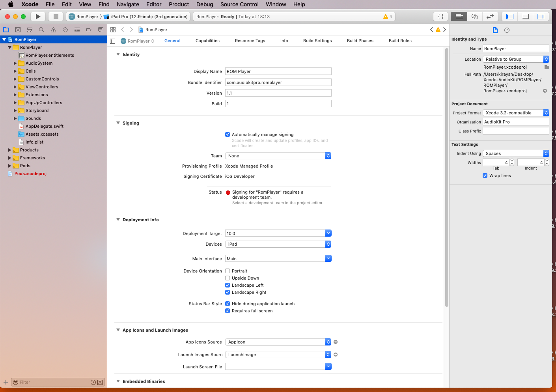Go back in editor history
This screenshot has width=556, height=392.
[x=123, y=30]
